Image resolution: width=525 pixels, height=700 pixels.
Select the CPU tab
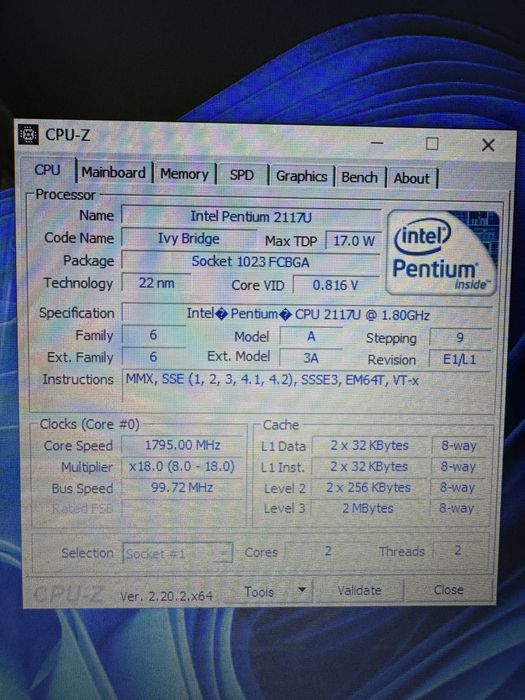pos(47,170)
